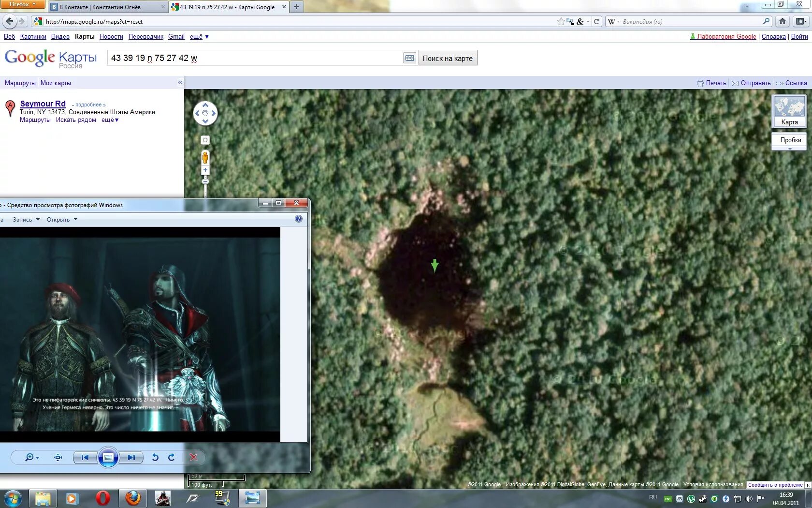Show previous photo in Photo Viewer
Image resolution: width=812 pixels, height=508 pixels.
point(85,457)
